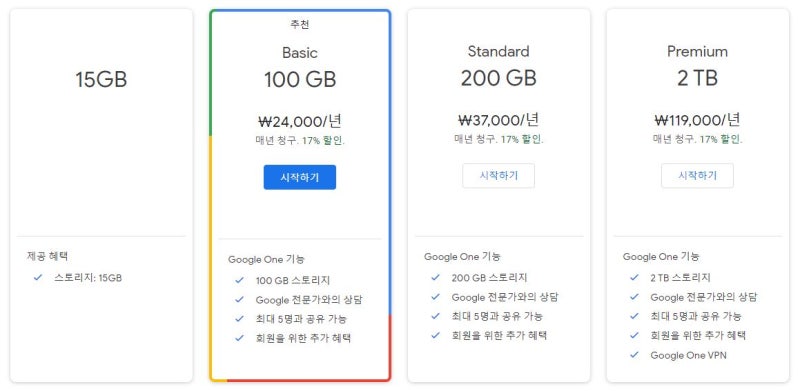This screenshot has height=391, width=800.
Task: Click Basic 회원을 위한 추가 혜택 text
Action: [x=303, y=338]
